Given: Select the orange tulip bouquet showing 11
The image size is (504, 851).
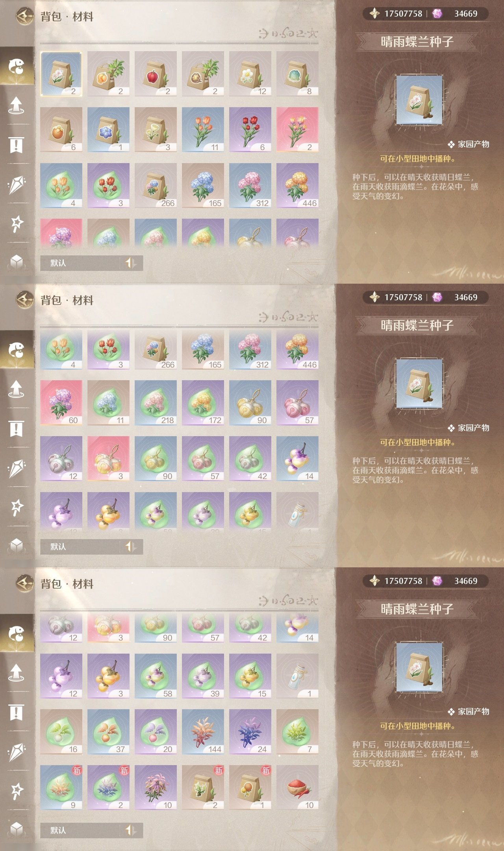Looking at the screenshot, I should (203, 130).
